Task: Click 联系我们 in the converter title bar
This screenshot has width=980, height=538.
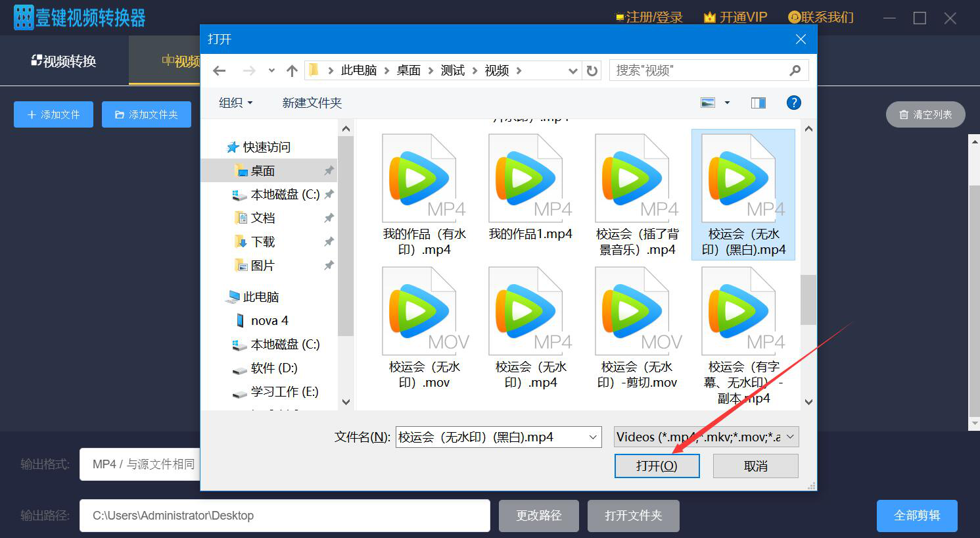Action: [821, 17]
